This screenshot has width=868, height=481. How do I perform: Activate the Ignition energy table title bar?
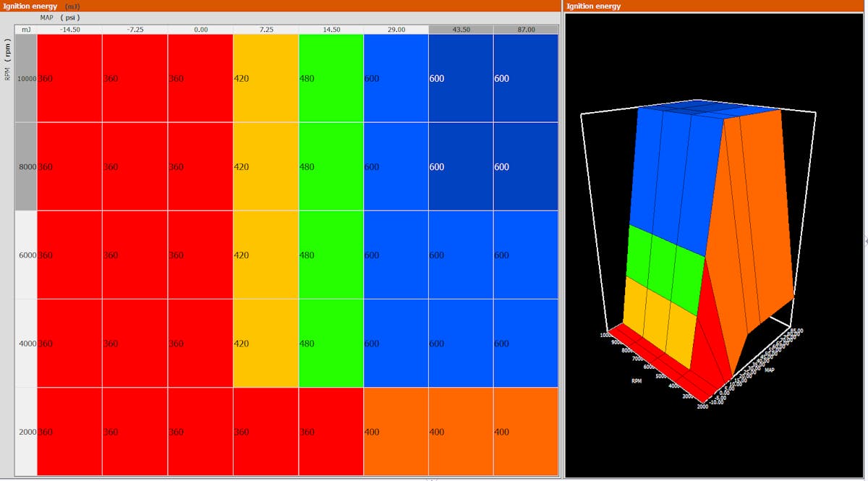click(x=281, y=6)
